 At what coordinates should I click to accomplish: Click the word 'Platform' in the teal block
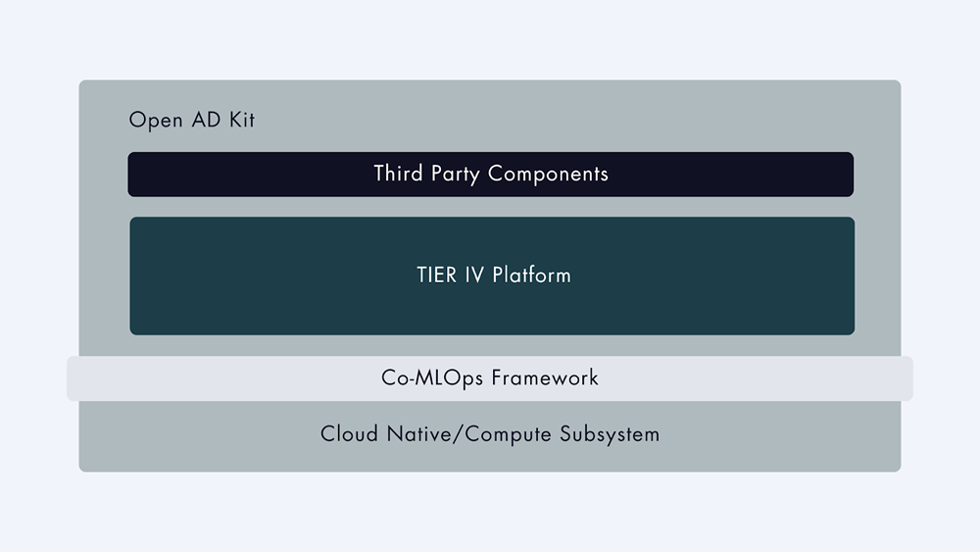(531, 276)
